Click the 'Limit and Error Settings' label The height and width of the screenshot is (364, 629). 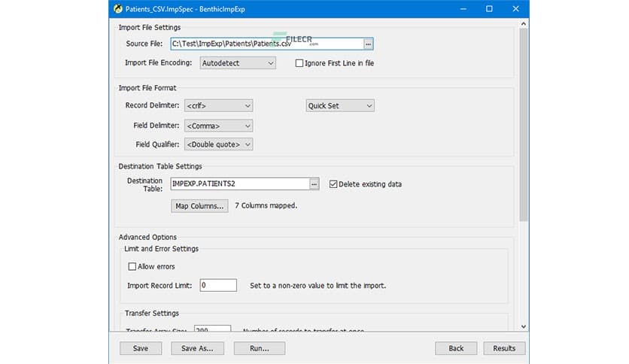(x=161, y=249)
